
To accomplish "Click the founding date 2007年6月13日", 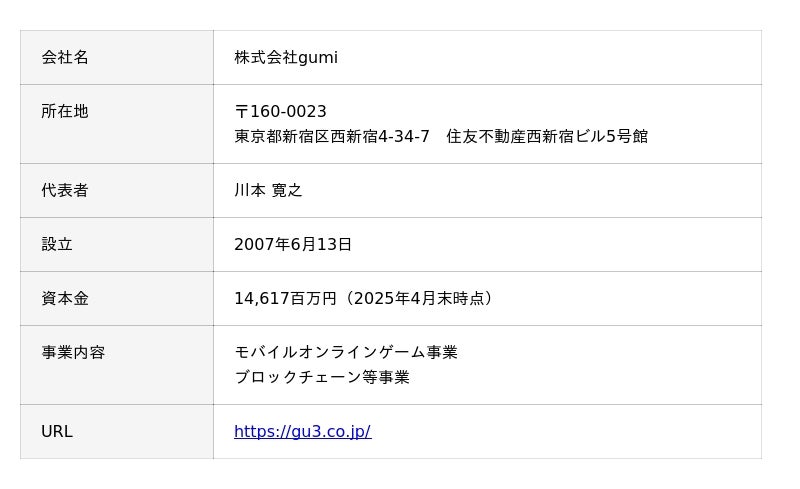I will [293, 244].
